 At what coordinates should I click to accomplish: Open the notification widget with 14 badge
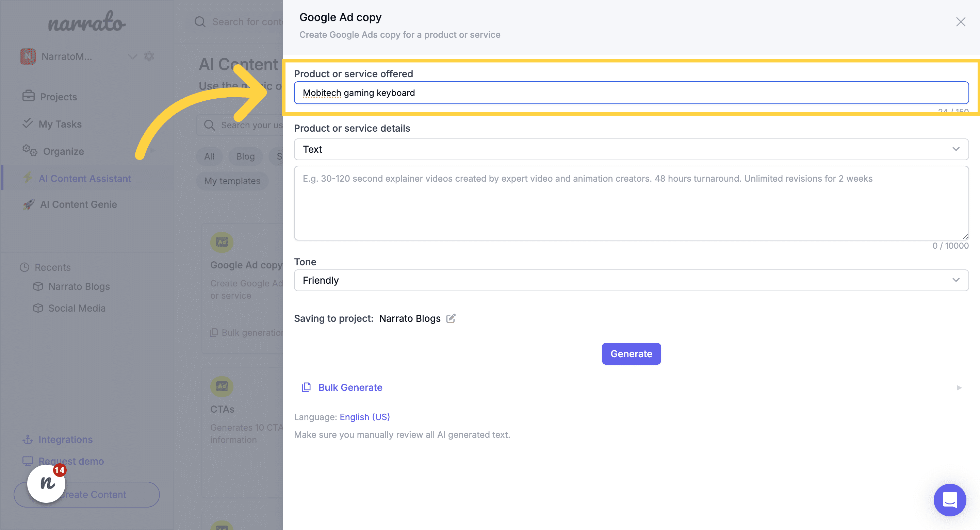click(46, 483)
